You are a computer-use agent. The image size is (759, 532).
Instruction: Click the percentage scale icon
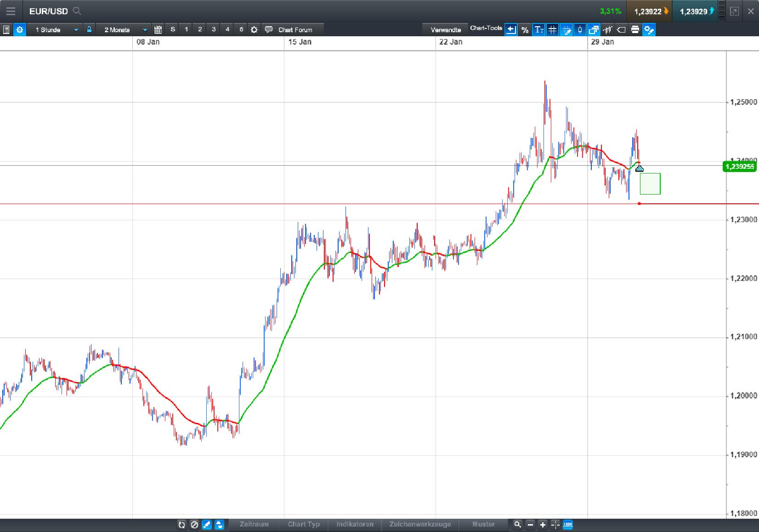pos(525,29)
